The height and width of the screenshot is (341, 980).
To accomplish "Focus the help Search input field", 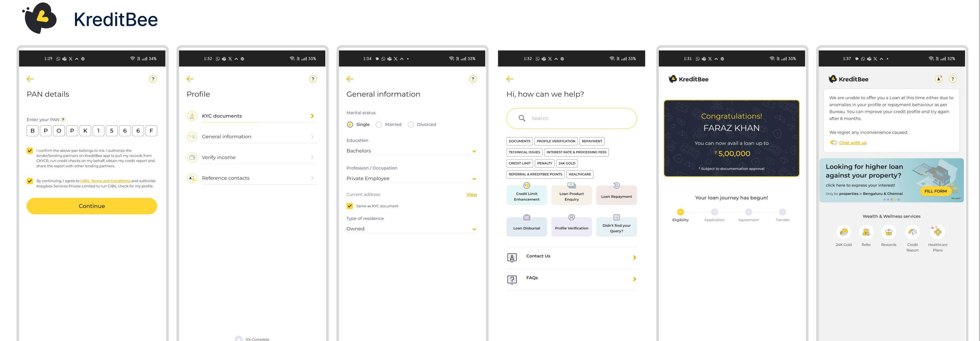I will (x=571, y=119).
